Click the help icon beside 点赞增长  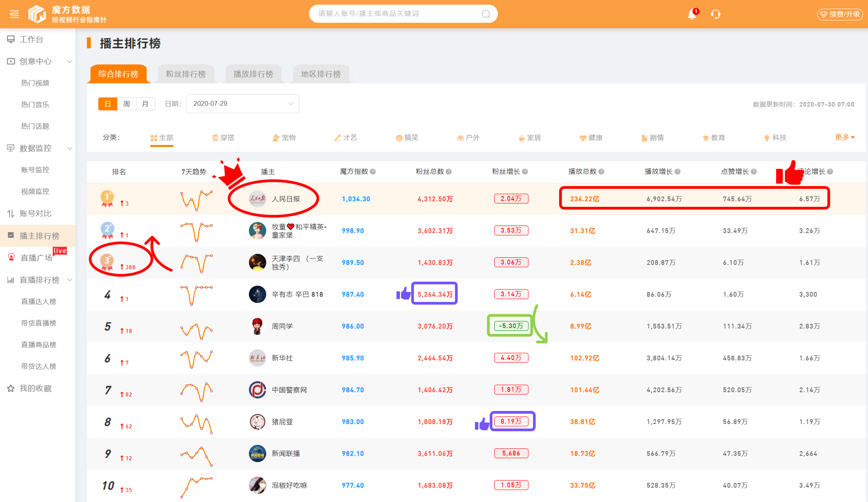coord(753,172)
